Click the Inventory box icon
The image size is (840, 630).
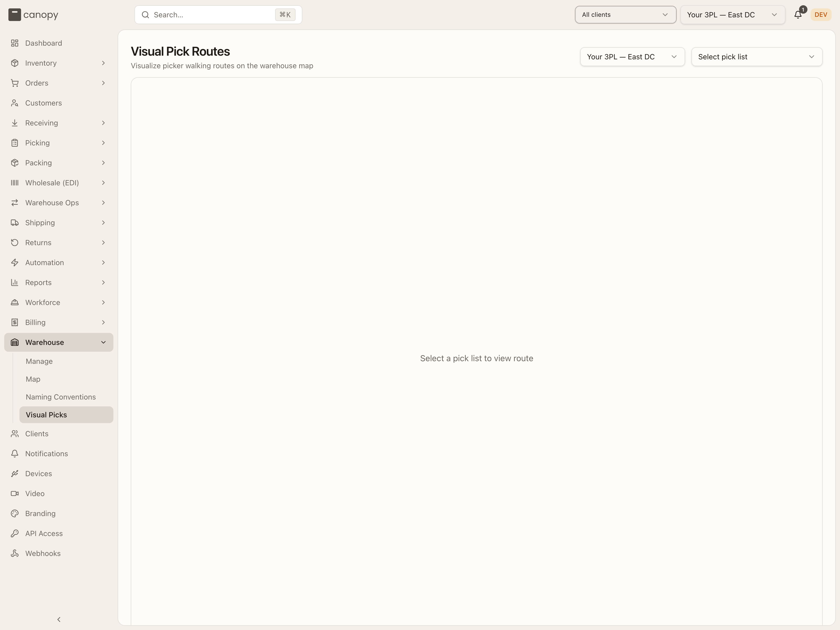click(x=14, y=63)
